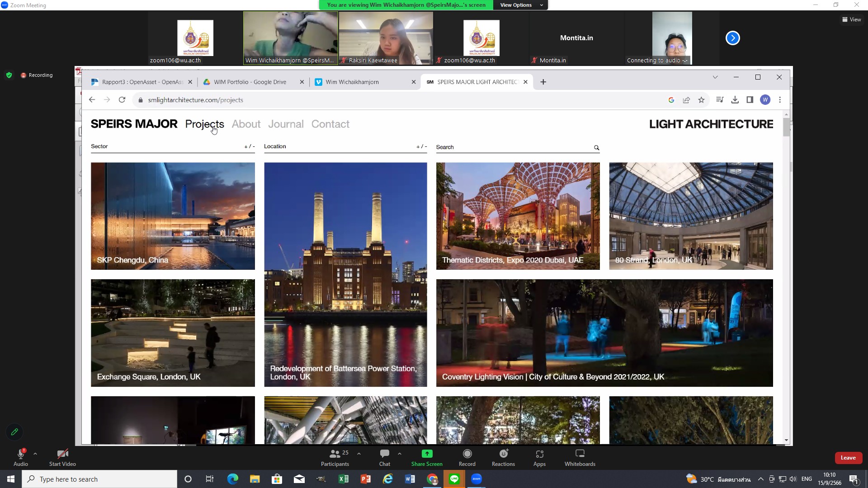Screen dimensions: 868x488
Task: Open the Participants list icon
Action: 335,454
